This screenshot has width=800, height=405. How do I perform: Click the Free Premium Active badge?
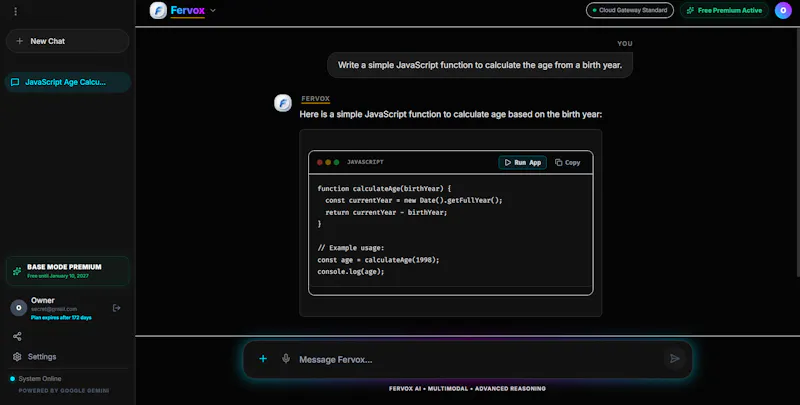(x=724, y=10)
